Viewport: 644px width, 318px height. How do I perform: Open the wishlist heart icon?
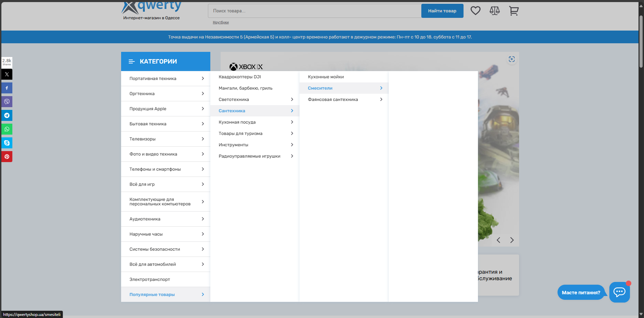[x=475, y=11]
